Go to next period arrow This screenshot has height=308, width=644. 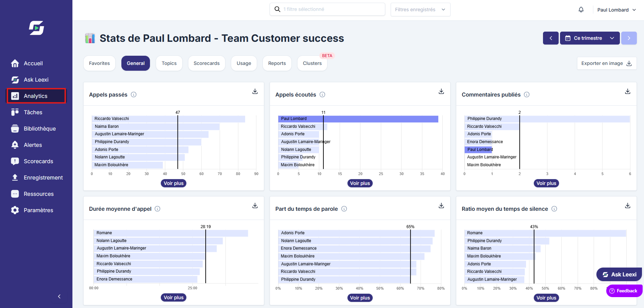[x=629, y=38]
